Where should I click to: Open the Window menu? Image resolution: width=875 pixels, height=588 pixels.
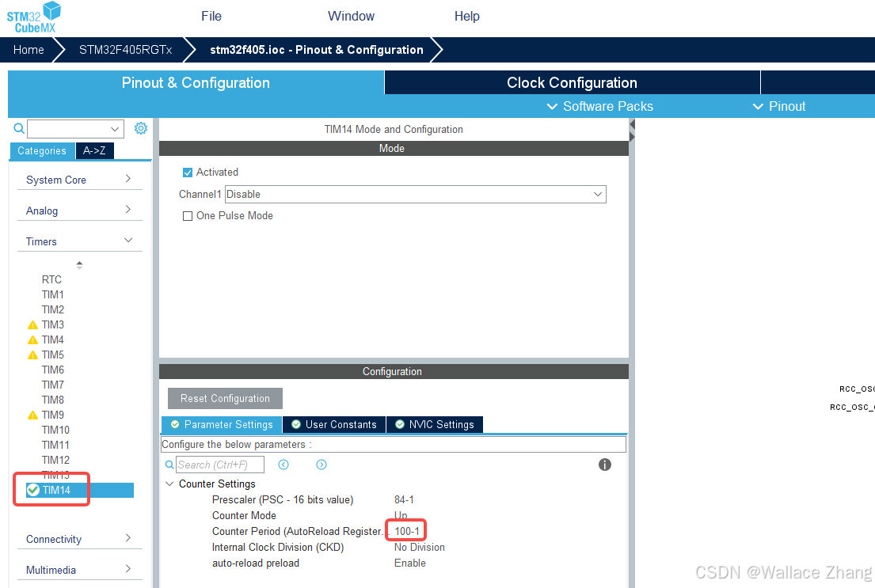click(351, 16)
